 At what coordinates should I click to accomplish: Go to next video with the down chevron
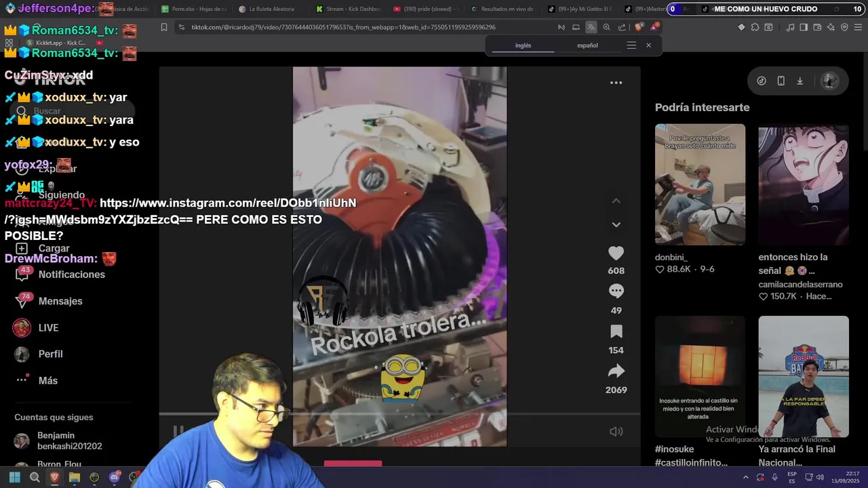tap(616, 224)
